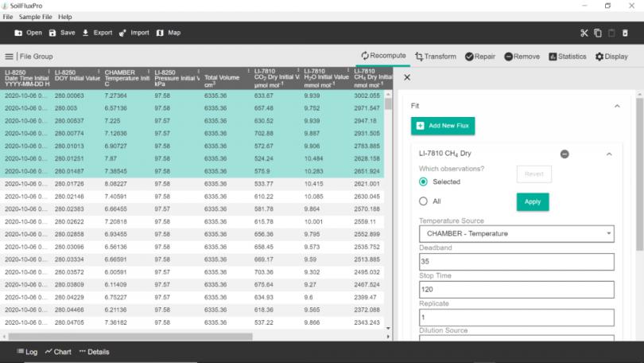Viewport: 644px width, 363px height.
Task: Click the trash delete icon
Action: [x=625, y=33]
